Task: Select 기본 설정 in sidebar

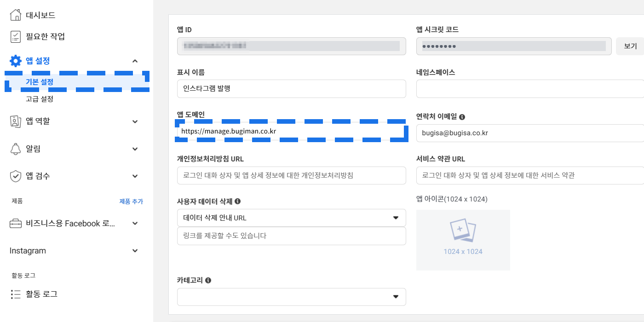Action: [x=40, y=82]
